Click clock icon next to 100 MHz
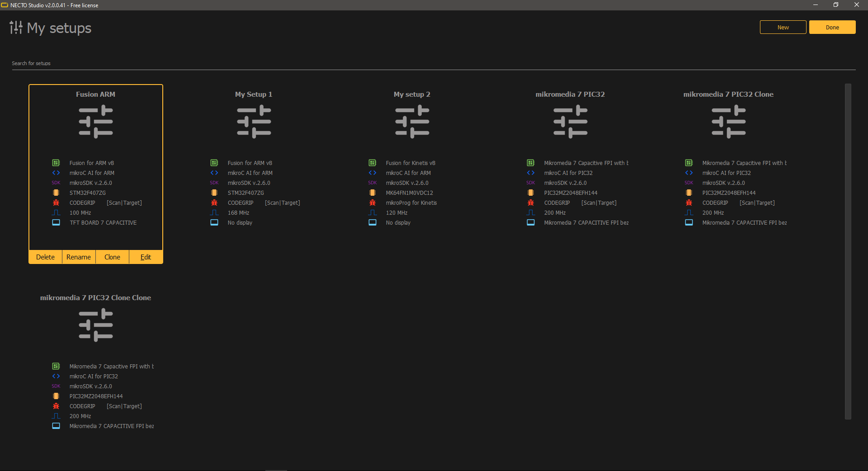 (x=56, y=212)
